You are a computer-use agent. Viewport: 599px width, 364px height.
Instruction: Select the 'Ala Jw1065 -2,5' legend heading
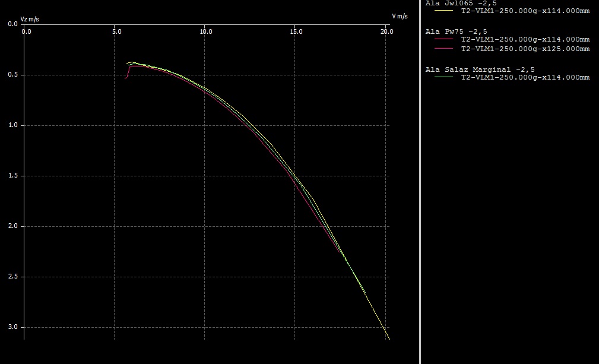pos(459,3)
